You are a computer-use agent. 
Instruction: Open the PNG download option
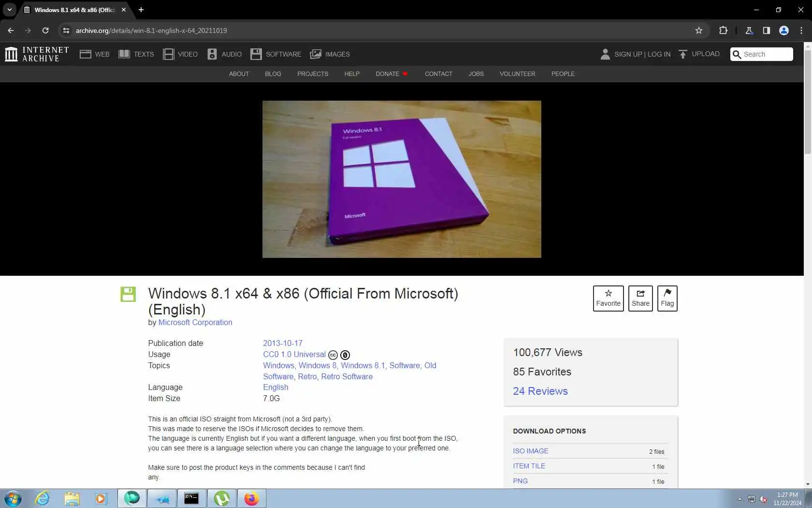[x=520, y=481]
